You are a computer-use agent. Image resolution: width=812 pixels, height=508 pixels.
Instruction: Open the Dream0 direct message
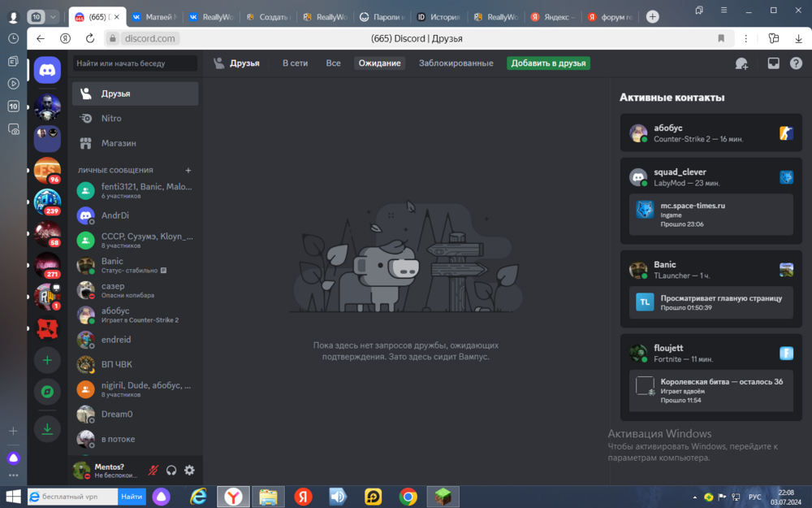[x=135, y=415]
